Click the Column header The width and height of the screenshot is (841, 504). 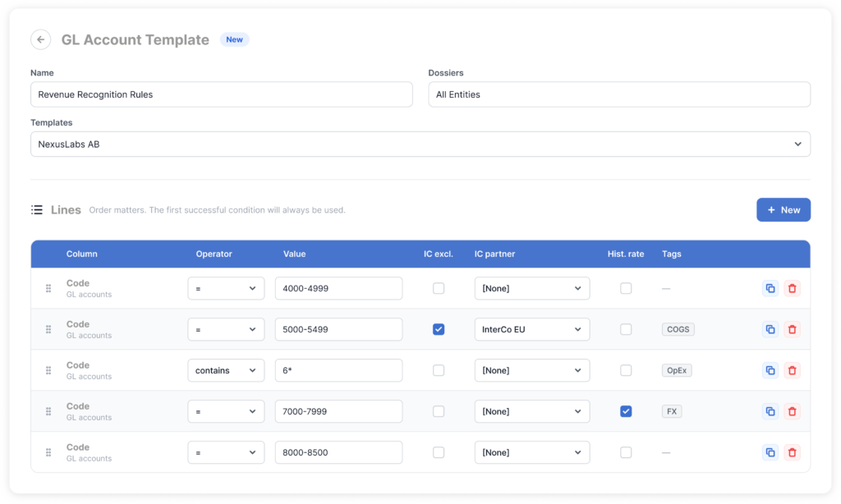[81, 254]
